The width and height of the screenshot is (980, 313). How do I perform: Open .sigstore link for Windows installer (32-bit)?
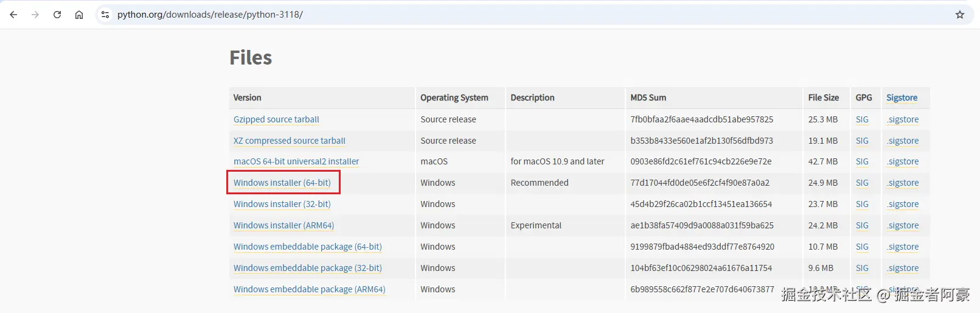pyautogui.click(x=903, y=204)
